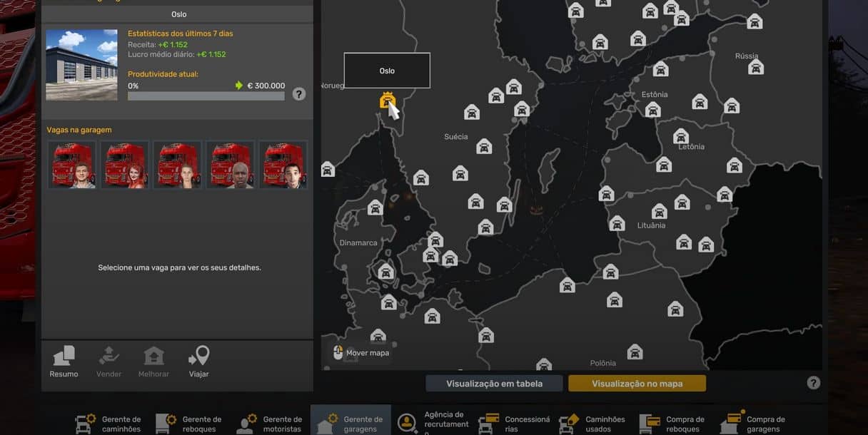Switch to Visualização no mapa
868x435 pixels.
[x=637, y=384]
